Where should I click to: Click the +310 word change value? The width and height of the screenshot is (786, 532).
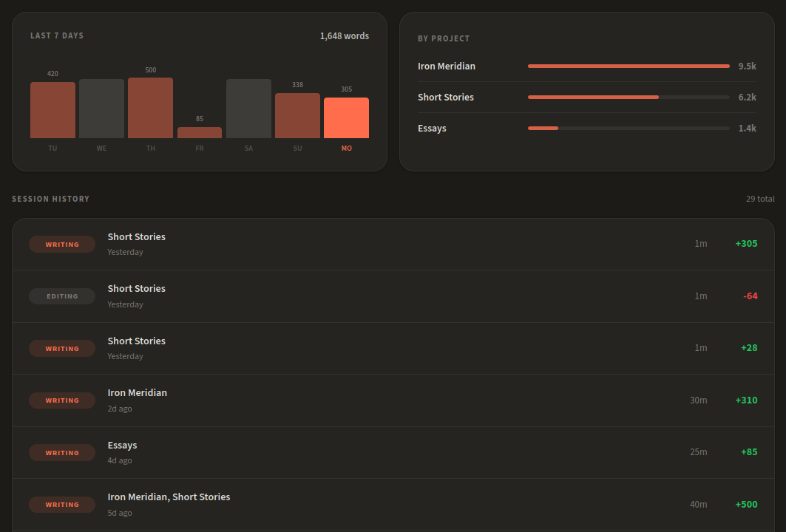[746, 400]
